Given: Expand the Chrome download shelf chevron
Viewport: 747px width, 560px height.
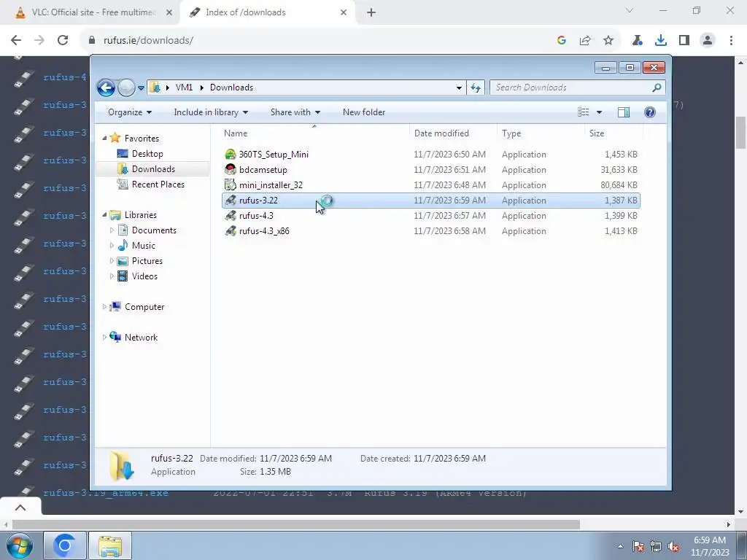Looking at the screenshot, I should pos(20,507).
